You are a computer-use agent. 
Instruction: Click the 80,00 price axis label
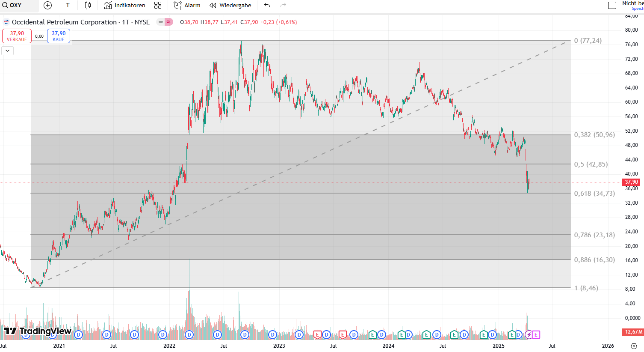(631, 30)
